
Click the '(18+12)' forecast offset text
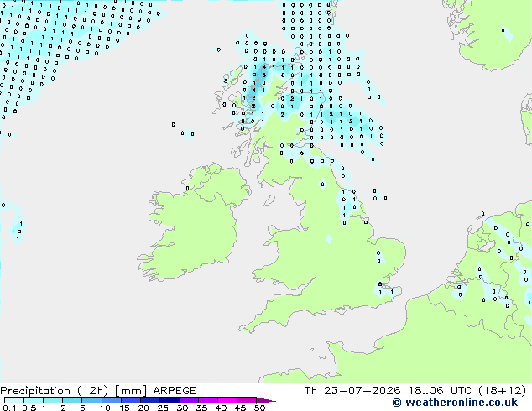pos(502,391)
